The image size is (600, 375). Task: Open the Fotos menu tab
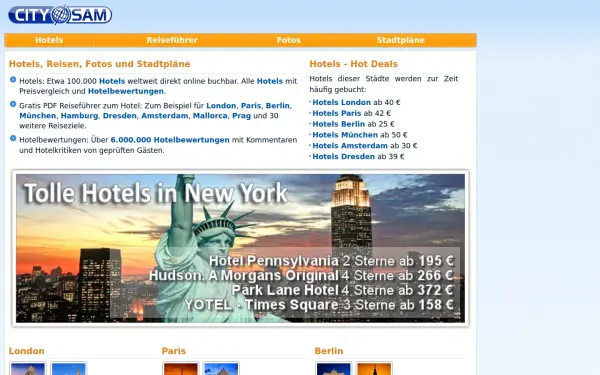pyautogui.click(x=289, y=40)
